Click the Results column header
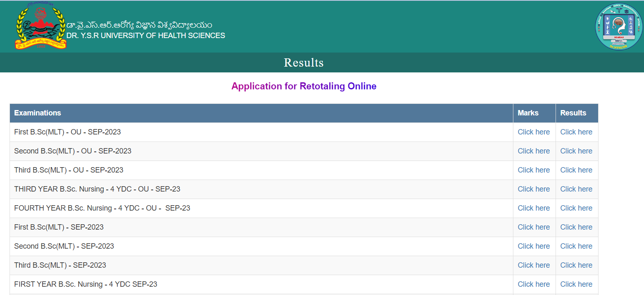The width and height of the screenshot is (644, 295). [x=577, y=113]
